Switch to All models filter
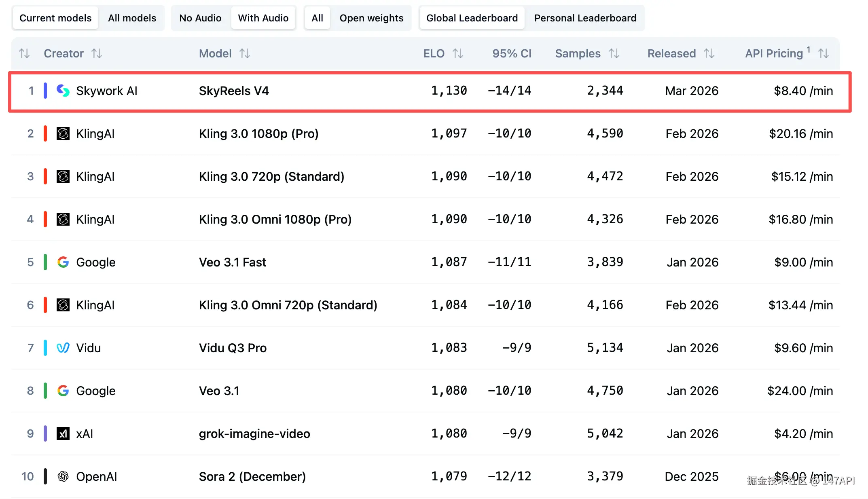 tap(132, 18)
